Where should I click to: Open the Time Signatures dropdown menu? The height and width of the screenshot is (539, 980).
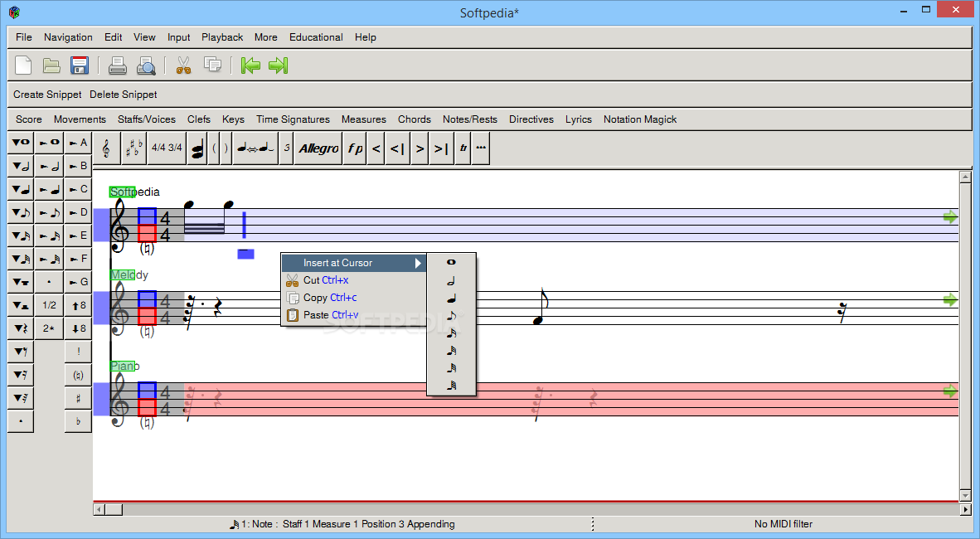tap(293, 119)
